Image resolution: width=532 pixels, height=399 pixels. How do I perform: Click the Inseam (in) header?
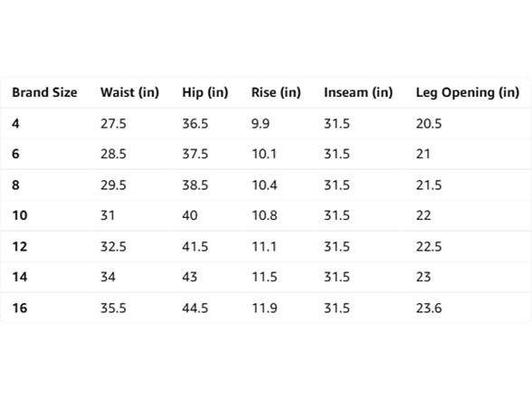pyautogui.click(x=358, y=92)
